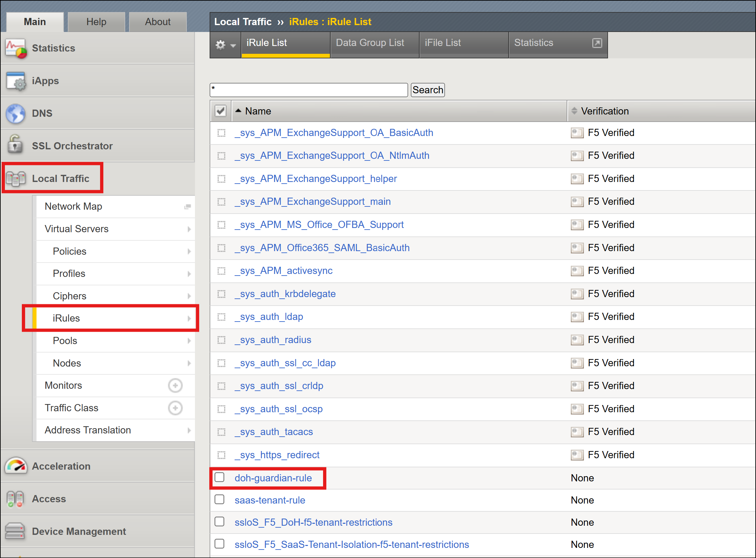Open the saas-tenant-rule link
Screen dimensions: 756x558
pyautogui.click(x=270, y=500)
